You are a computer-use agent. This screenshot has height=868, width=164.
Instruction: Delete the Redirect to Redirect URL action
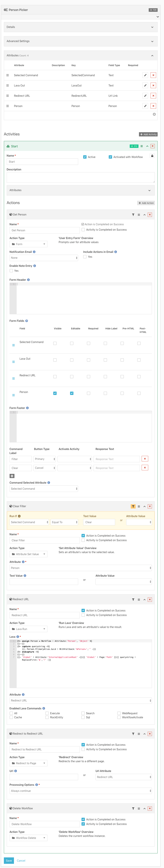(x=150, y=734)
